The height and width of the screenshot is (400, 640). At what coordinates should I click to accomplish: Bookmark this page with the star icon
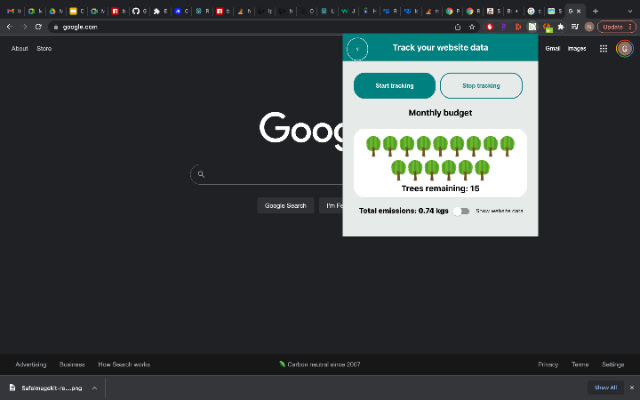pyautogui.click(x=472, y=27)
